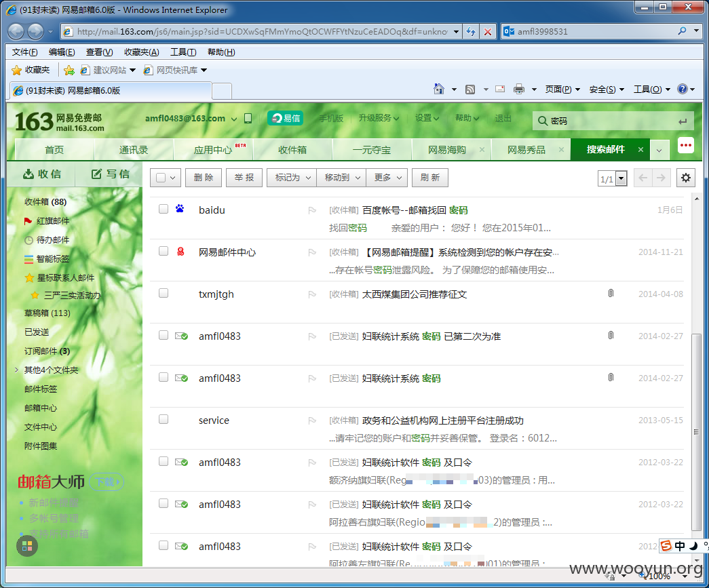Viewport: 709px width, 588px height.
Task: Tick the select-all checkbox in toolbar
Action: (161, 178)
